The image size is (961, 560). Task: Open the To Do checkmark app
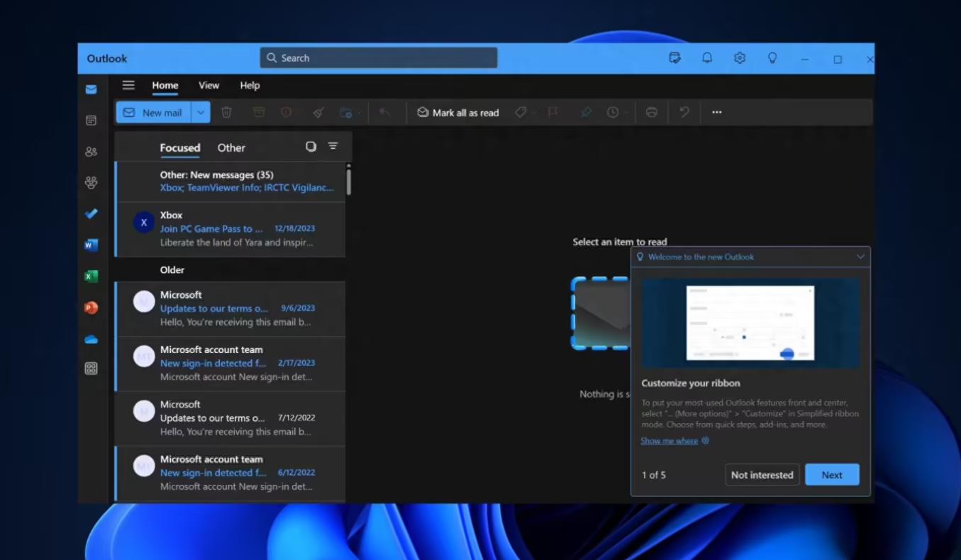91,213
